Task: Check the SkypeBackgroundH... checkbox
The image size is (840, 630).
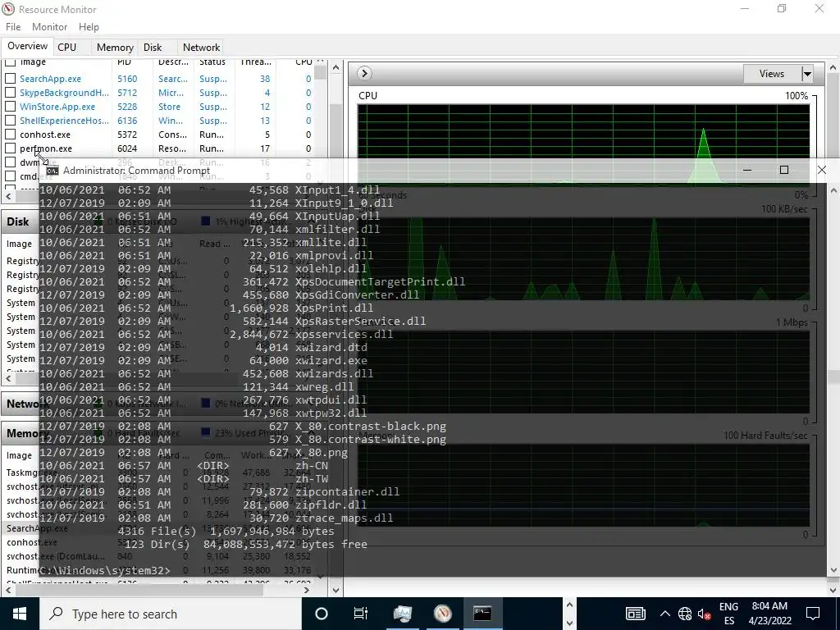Action: [10, 93]
